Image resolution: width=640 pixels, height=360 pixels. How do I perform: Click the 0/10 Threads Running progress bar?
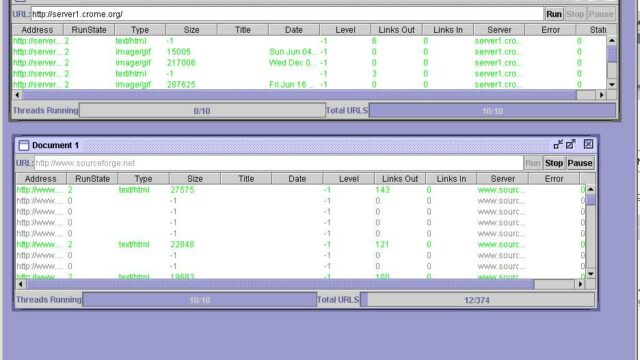pos(202,111)
